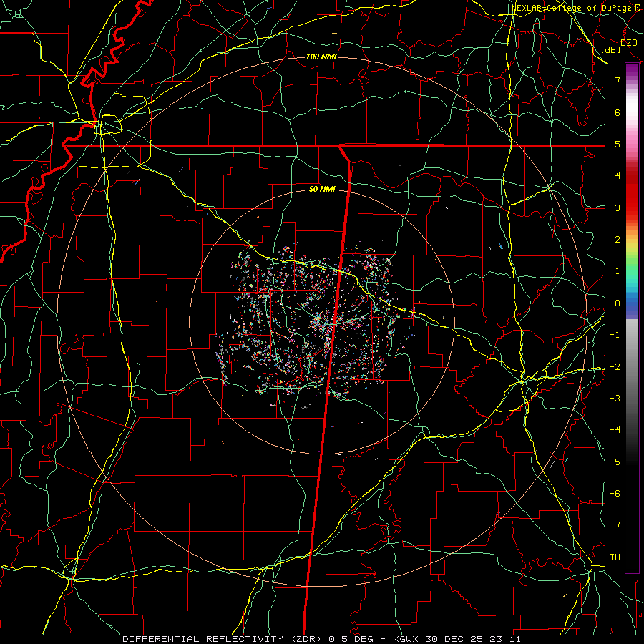Click the "5" value on color scale
This screenshot has width=644, height=644.
point(618,144)
